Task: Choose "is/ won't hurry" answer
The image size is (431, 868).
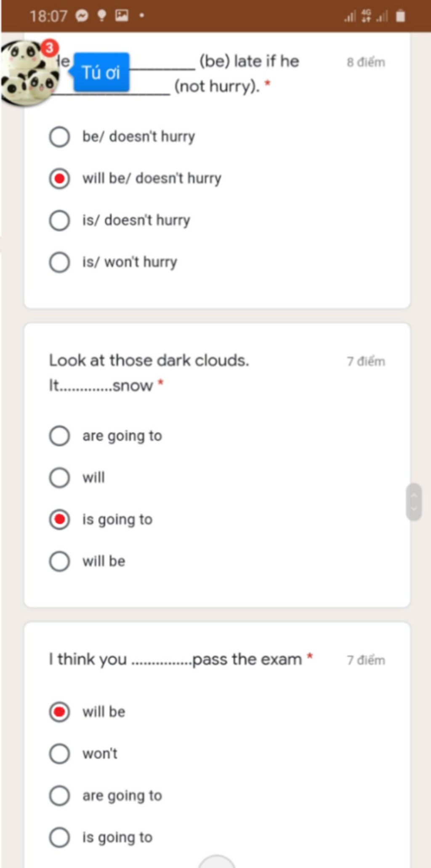Action: (x=59, y=262)
